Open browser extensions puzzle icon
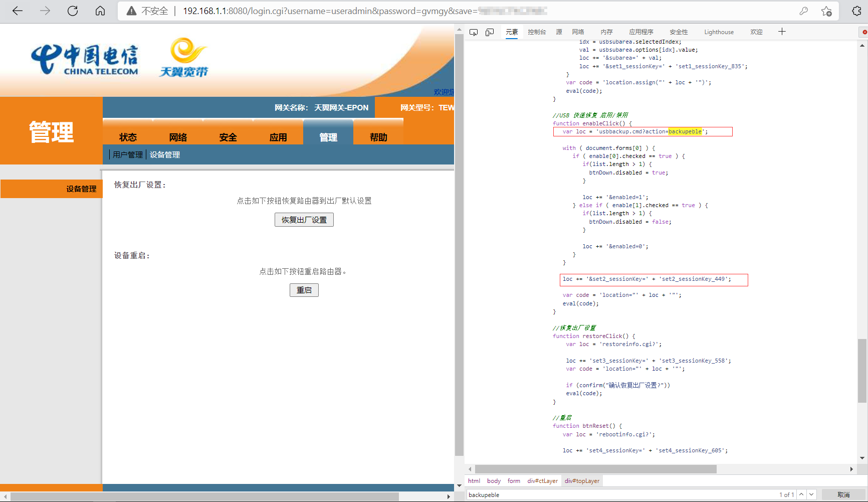Image resolution: width=868 pixels, height=502 pixels. pyautogui.click(x=856, y=11)
